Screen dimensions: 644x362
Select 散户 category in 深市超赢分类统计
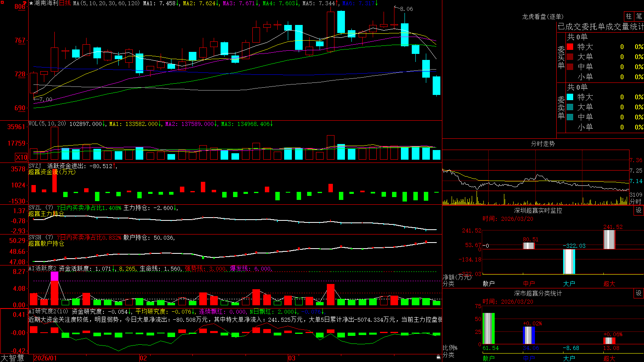click(x=489, y=358)
